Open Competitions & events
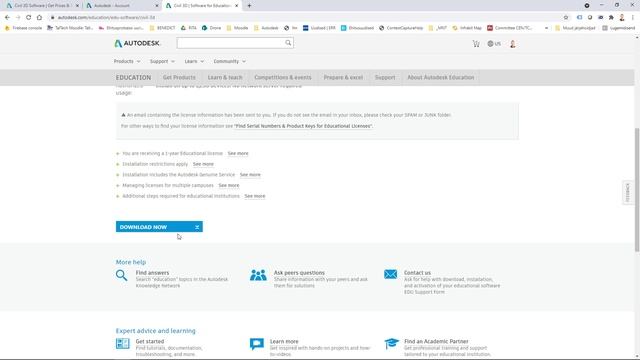 (283, 78)
